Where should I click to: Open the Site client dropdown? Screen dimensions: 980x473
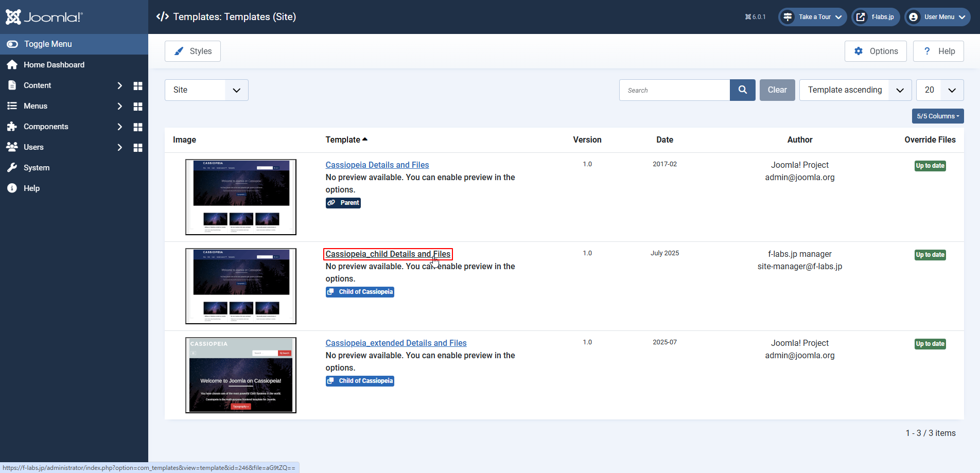coord(206,90)
